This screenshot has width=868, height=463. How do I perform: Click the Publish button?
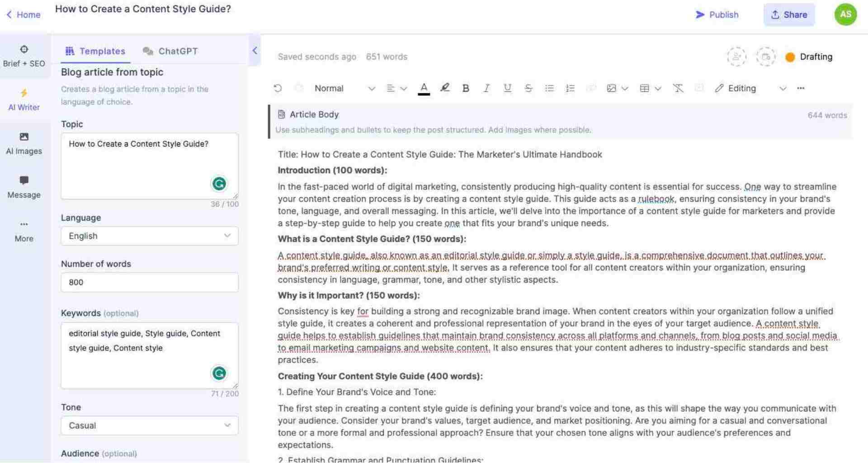717,14
